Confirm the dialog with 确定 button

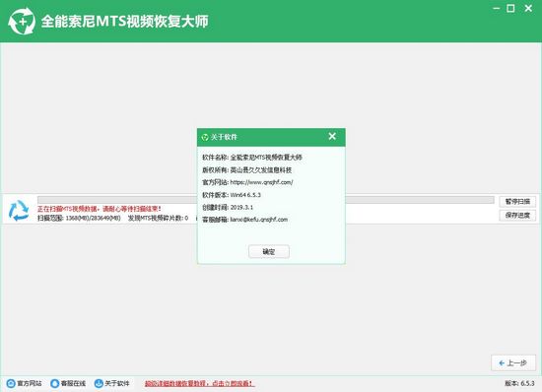269,252
